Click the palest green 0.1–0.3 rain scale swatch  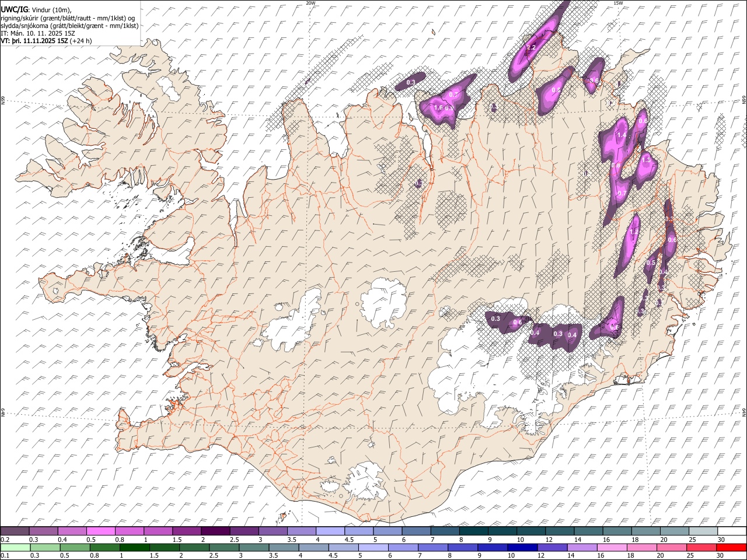click(15, 547)
